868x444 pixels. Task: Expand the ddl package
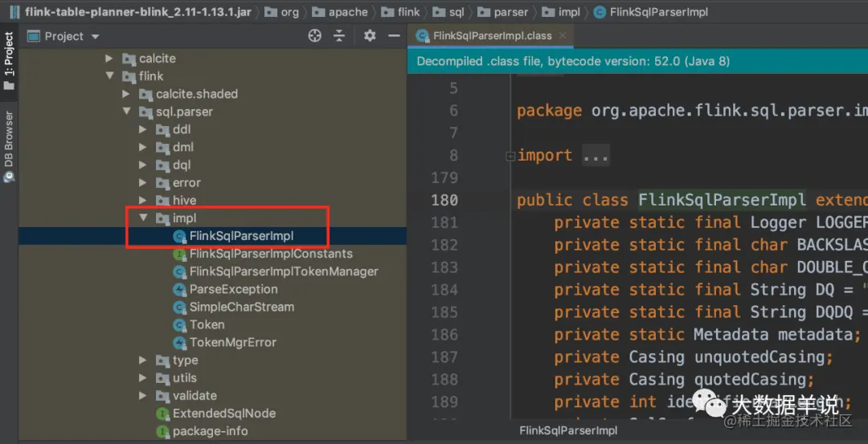pos(143,129)
